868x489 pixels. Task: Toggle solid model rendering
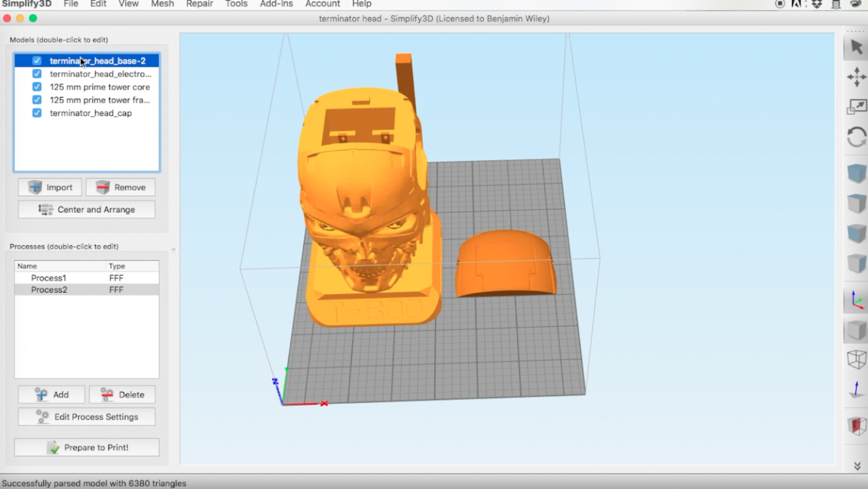(x=856, y=330)
